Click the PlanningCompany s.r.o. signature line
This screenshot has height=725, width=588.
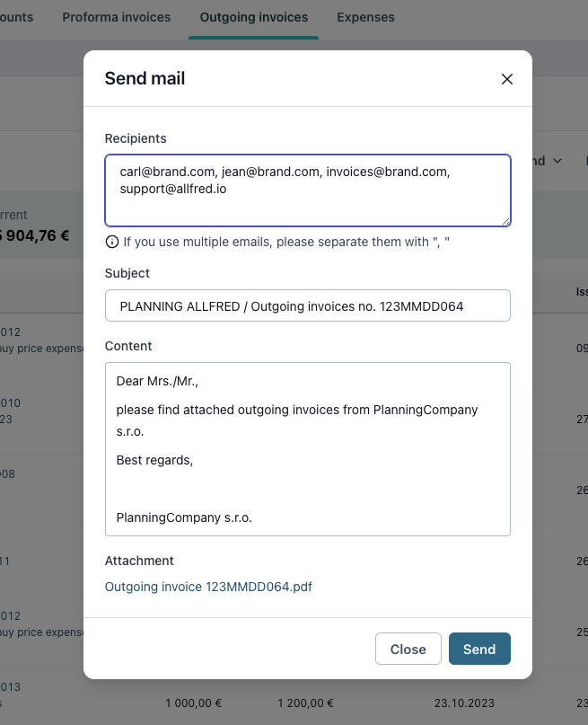tap(184, 517)
